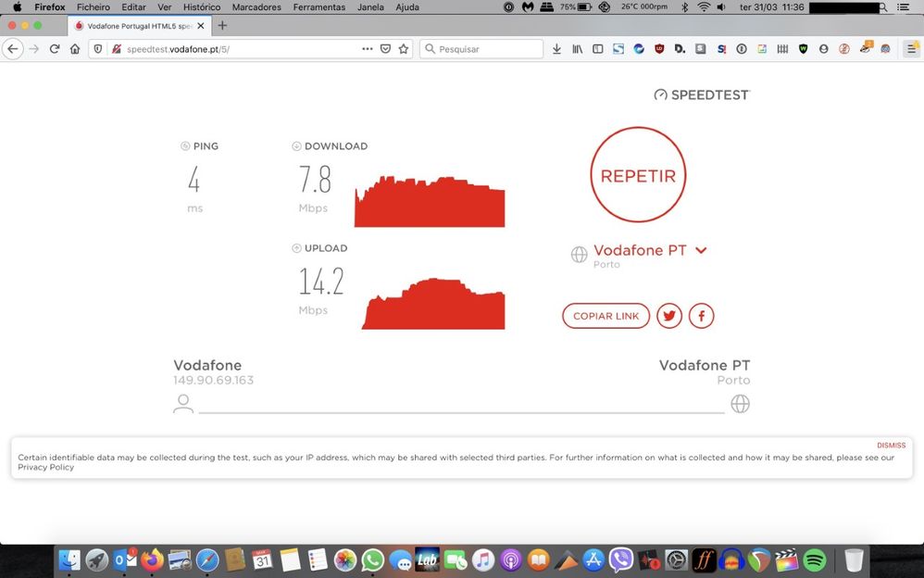The height and width of the screenshot is (578, 924).
Task: Share result via the Facebook icon
Action: 701,316
